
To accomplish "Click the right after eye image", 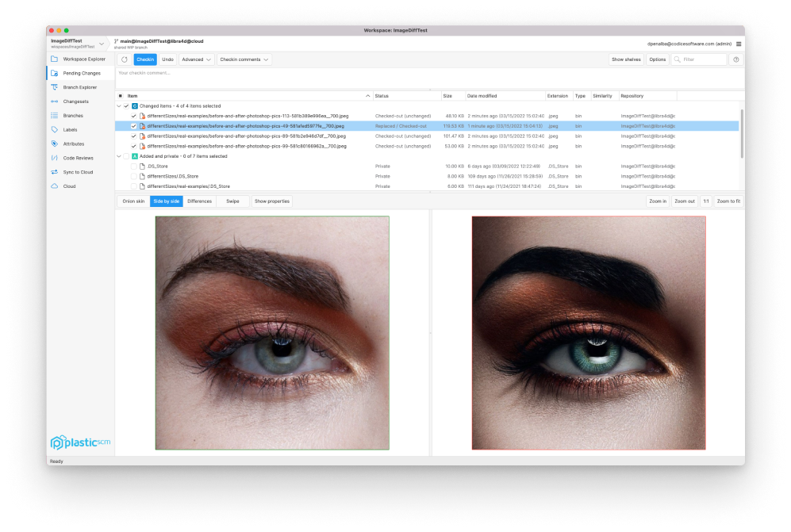I will click(x=589, y=333).
